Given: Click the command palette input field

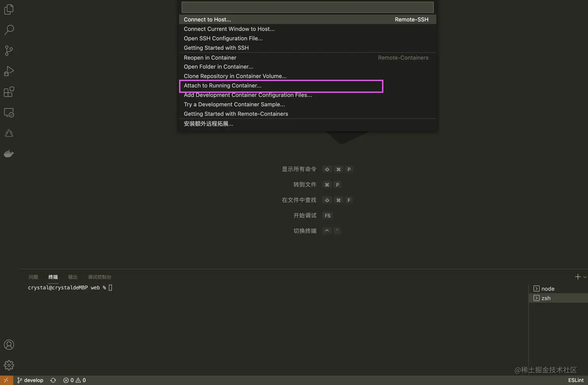Looking at the screenshot, I should (x=307, y=7).
